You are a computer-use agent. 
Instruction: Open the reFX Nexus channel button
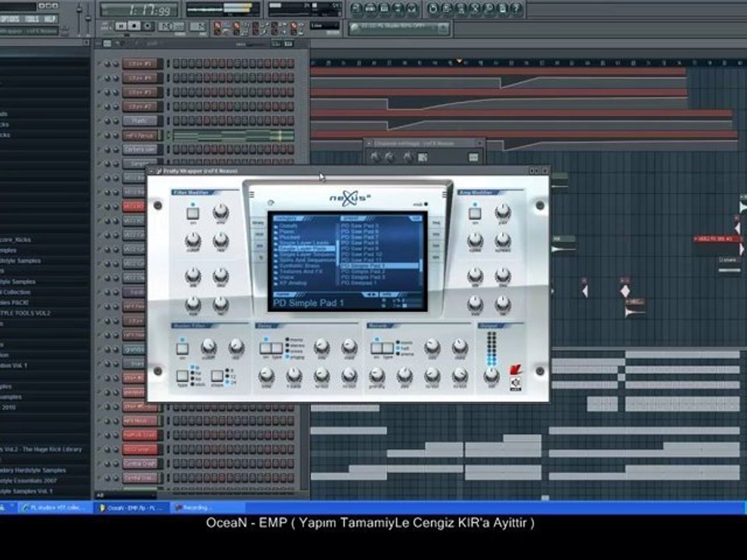(140, 135)
